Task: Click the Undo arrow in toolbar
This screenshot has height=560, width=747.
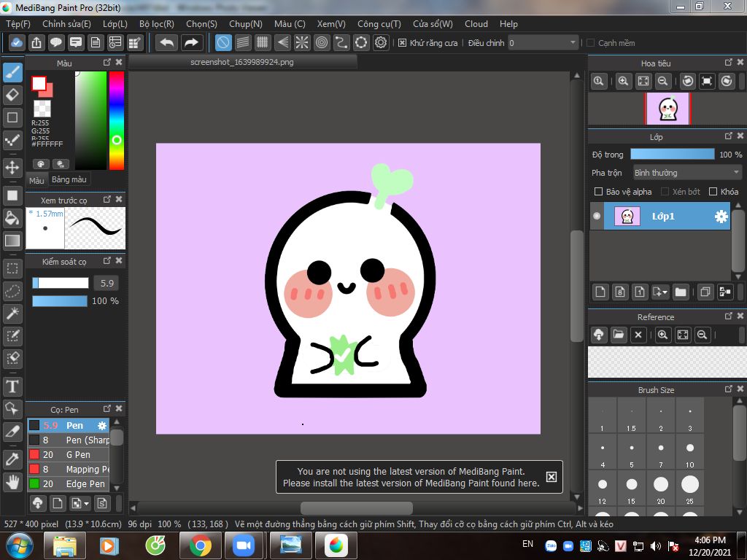Action: tap(167, 43)
